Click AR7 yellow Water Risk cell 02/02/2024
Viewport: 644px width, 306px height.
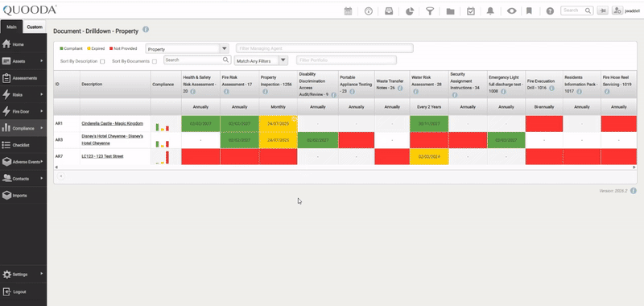pyautogui.click(x=429, y=156)
